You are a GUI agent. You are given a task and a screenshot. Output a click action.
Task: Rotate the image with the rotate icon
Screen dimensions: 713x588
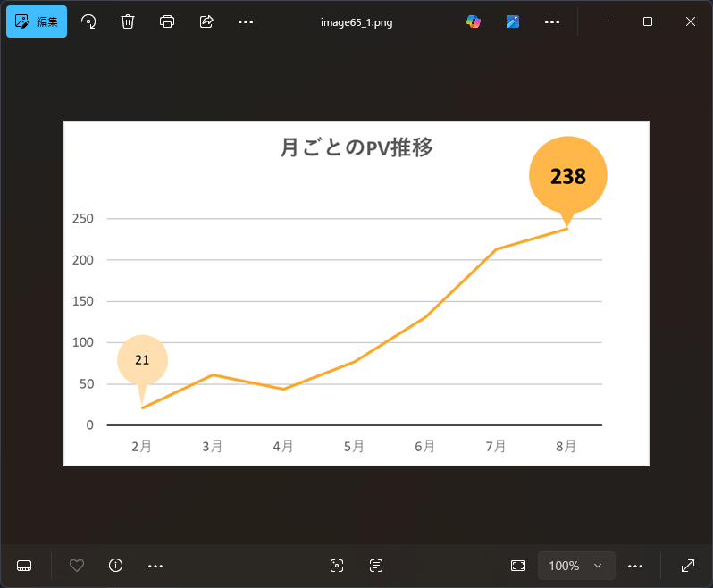point(88,21)
